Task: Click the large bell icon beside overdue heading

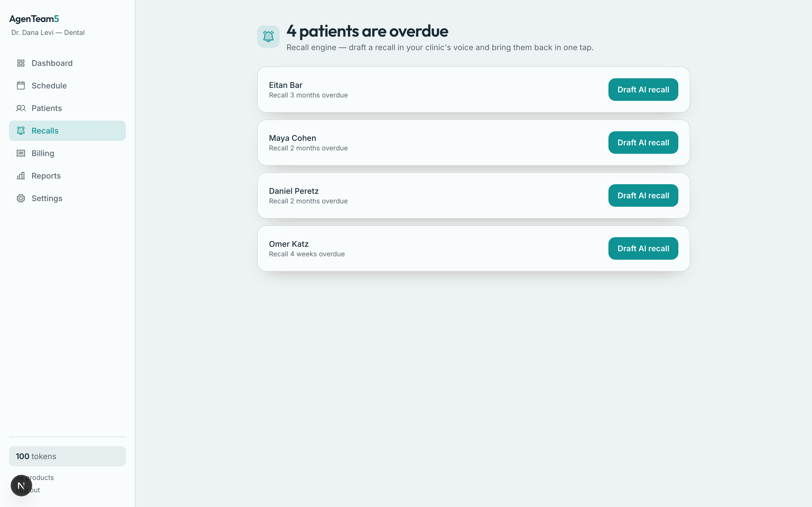Action: tap(268, 37)
